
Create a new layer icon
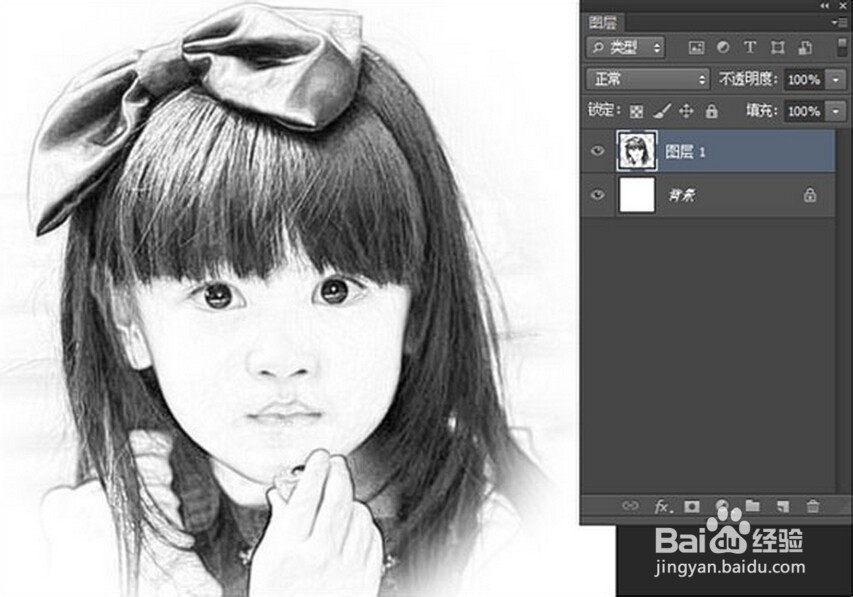782,507
